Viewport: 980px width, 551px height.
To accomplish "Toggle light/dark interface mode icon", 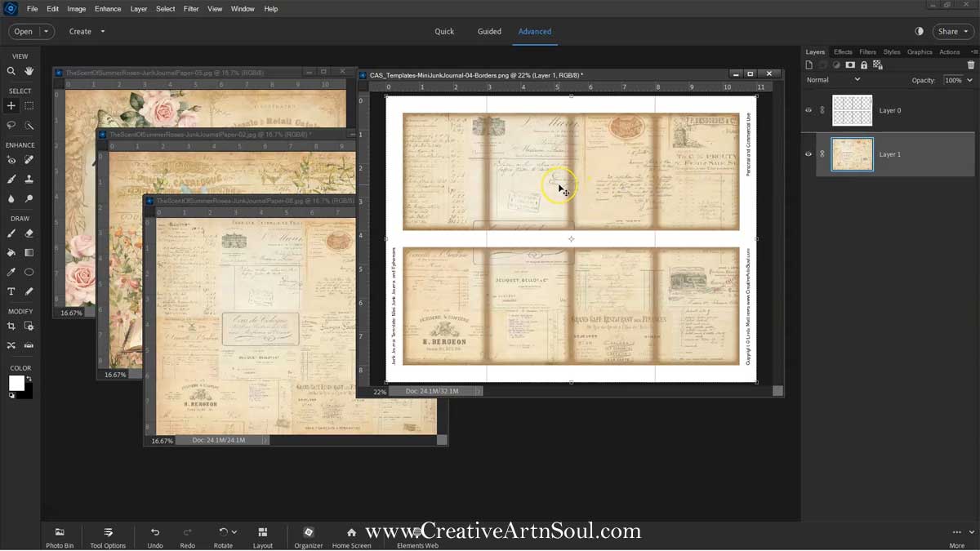I will coord(920,31).
